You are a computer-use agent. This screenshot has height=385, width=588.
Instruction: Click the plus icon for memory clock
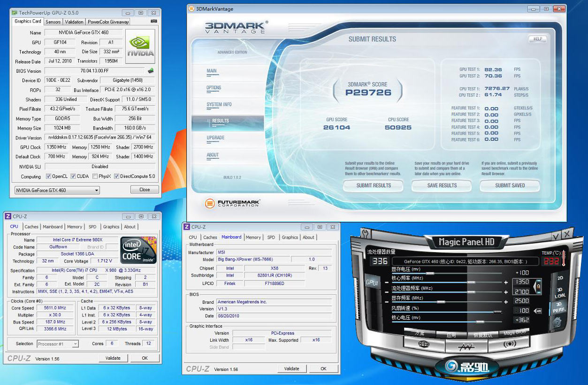pos(506,302)
